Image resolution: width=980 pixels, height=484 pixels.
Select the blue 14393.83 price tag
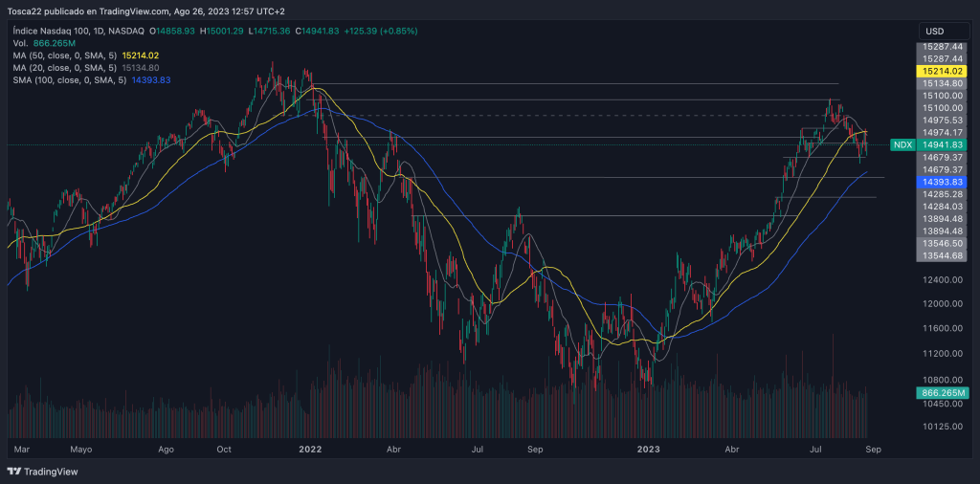pyautogui.click(x=944, y=182)
